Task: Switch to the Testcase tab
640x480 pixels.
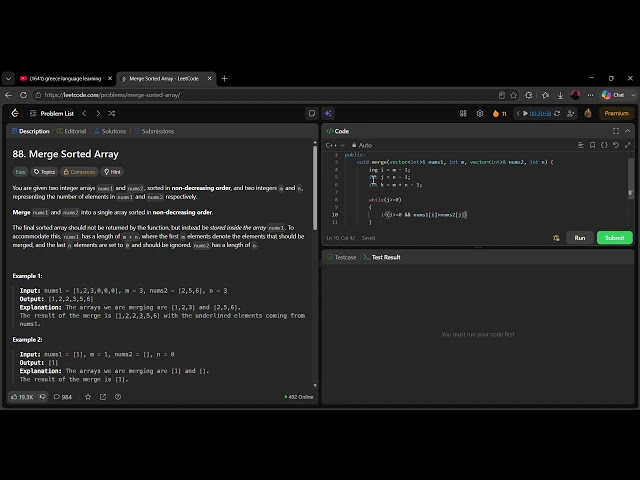Action: 342,257
